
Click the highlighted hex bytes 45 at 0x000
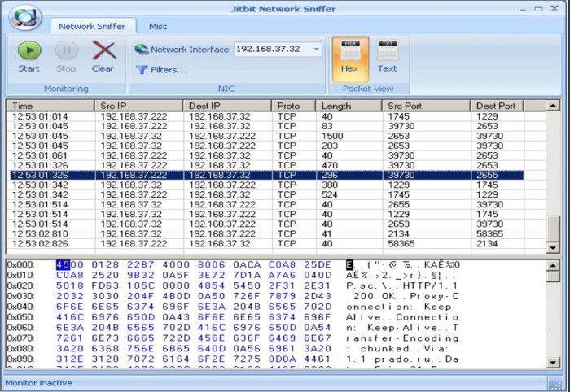(63, 264)
